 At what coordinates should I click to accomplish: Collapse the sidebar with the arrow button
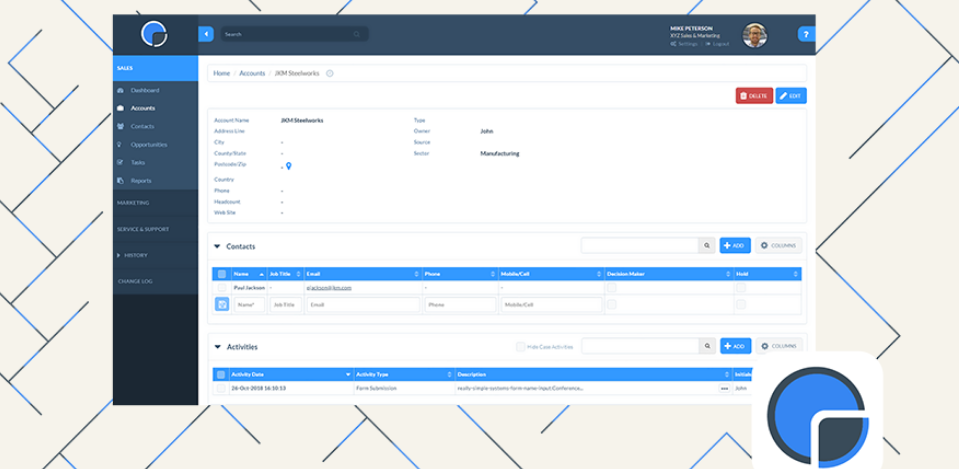click(x=206, y=34)
